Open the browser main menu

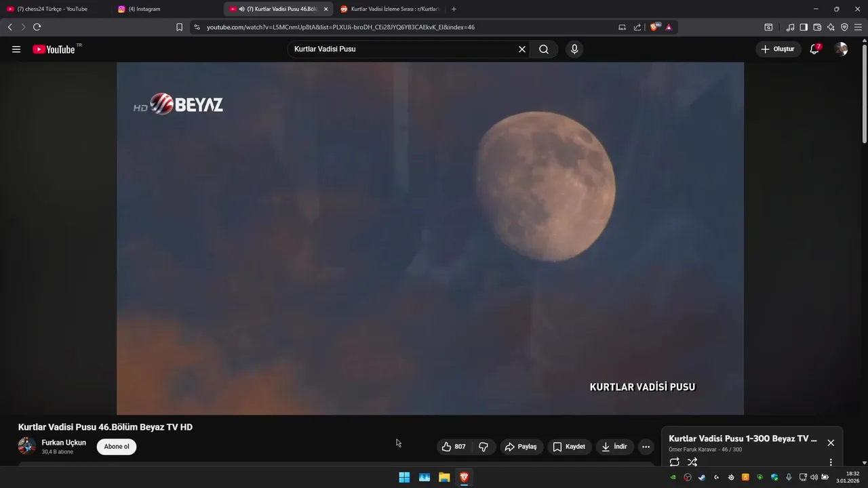(859, 27)
